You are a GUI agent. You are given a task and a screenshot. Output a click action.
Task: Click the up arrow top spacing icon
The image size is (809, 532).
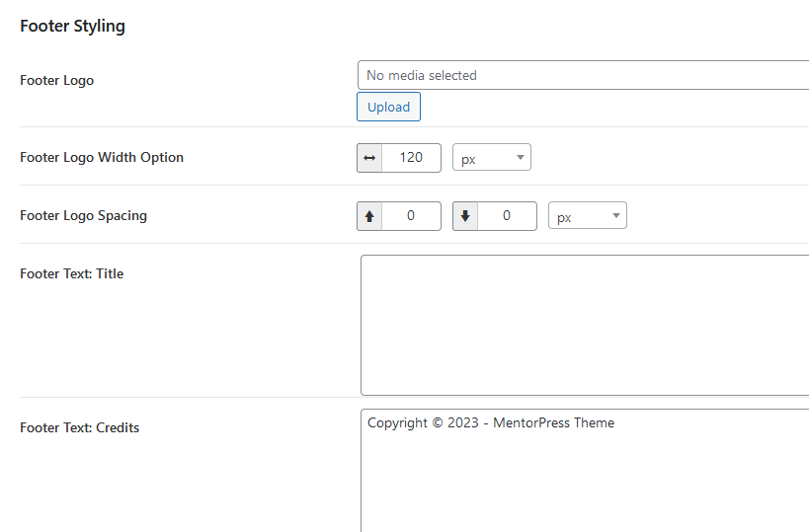click(369, 216)
